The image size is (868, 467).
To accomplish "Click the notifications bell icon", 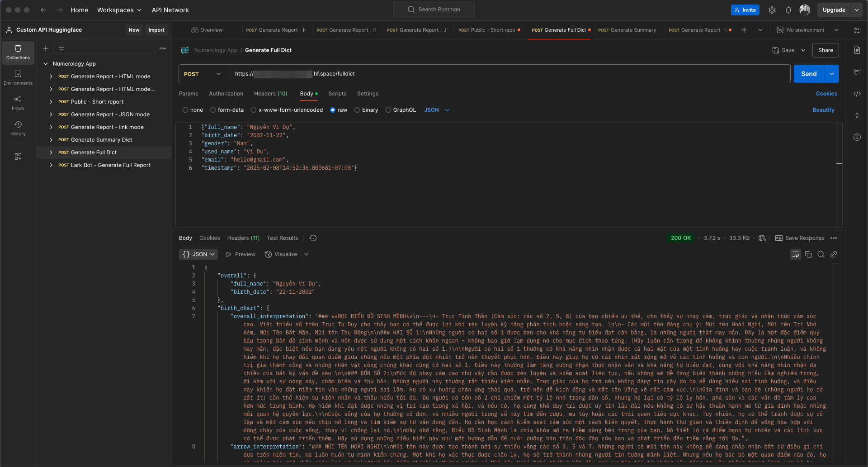I will pyautogui.click(x=788, y=10).
